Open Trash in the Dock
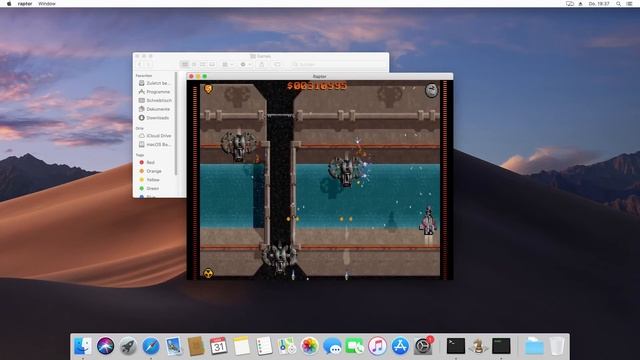The width and height of the screenshot is (640, 360). [557, 346]
